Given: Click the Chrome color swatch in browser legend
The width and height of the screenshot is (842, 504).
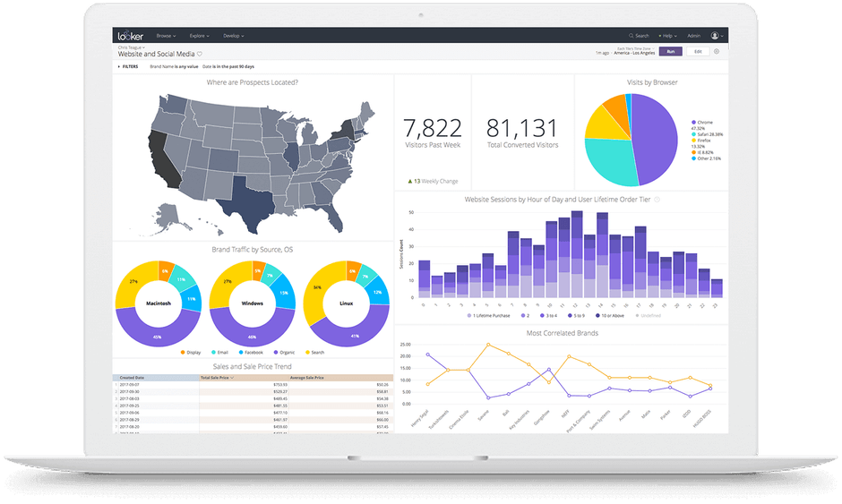Looking at the screenshot, I should click(693, 122).
